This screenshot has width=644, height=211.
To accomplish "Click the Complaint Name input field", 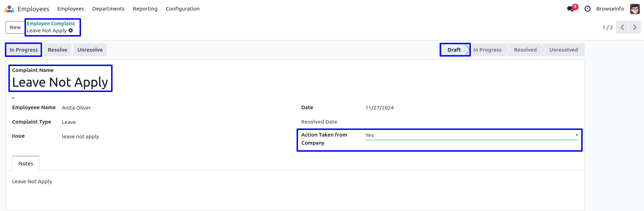I will 60,83.
